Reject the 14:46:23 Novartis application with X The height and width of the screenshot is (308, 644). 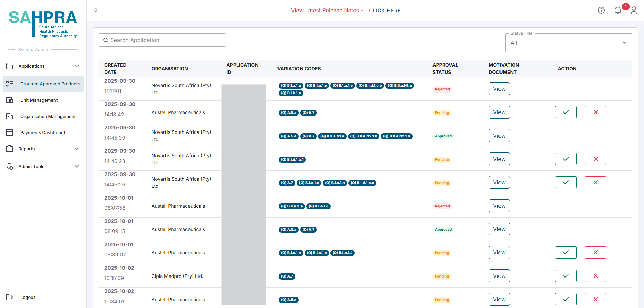[595, 159]
